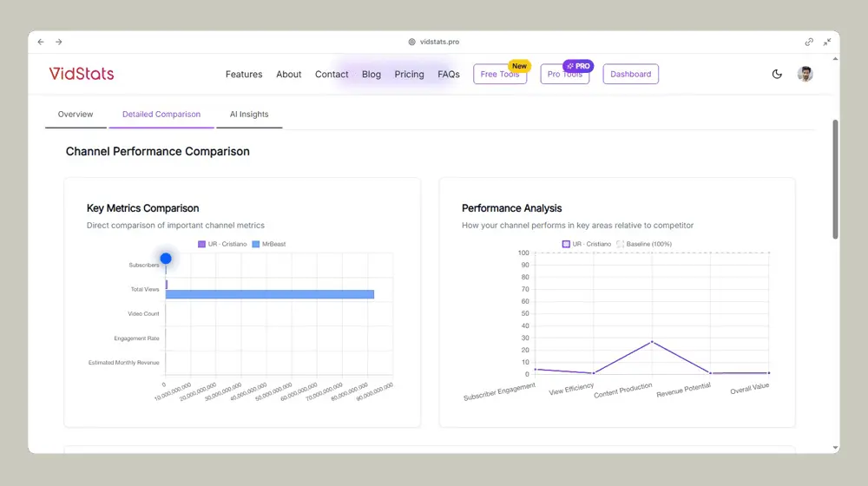Switch to the AI Insights tab
The width and height of the screenshot is (868, 486).
(x=249, y=115)
